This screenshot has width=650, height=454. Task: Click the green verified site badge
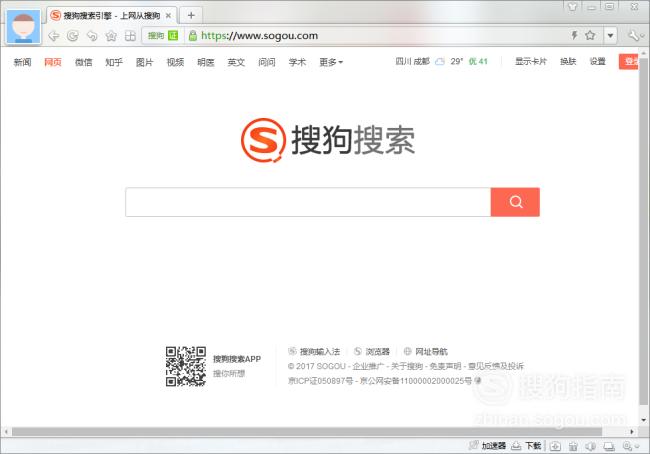tap(173, 36)
